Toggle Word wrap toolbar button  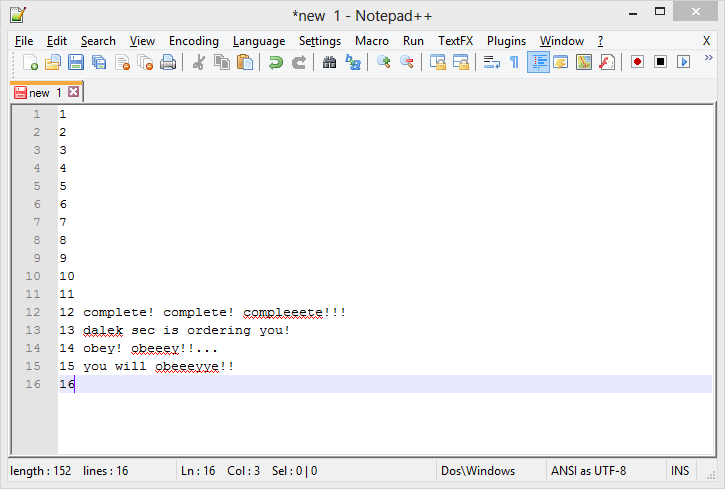click(x=491, y=62)
